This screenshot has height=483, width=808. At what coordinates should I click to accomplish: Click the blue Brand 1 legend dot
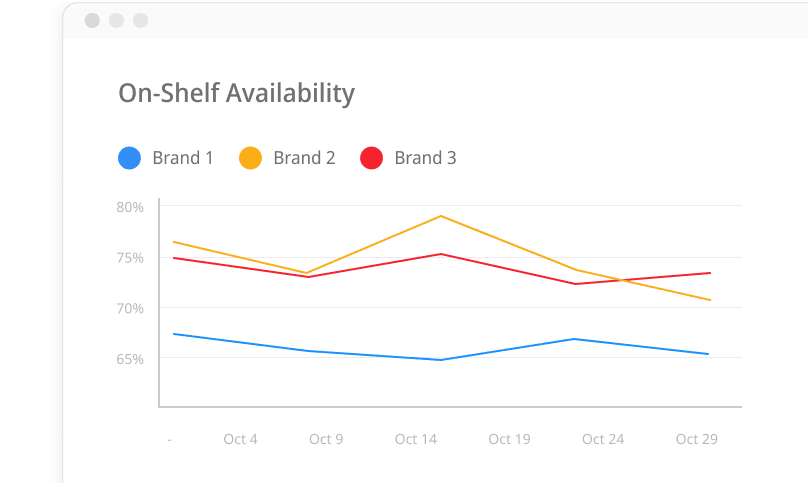pyautogui.click(x=129, y=158)
